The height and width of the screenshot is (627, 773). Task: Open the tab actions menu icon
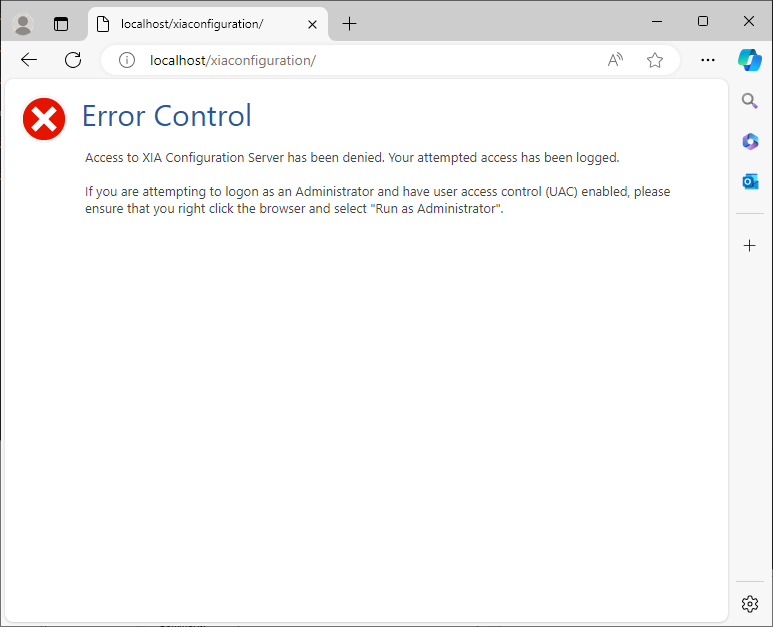[61, 24]
